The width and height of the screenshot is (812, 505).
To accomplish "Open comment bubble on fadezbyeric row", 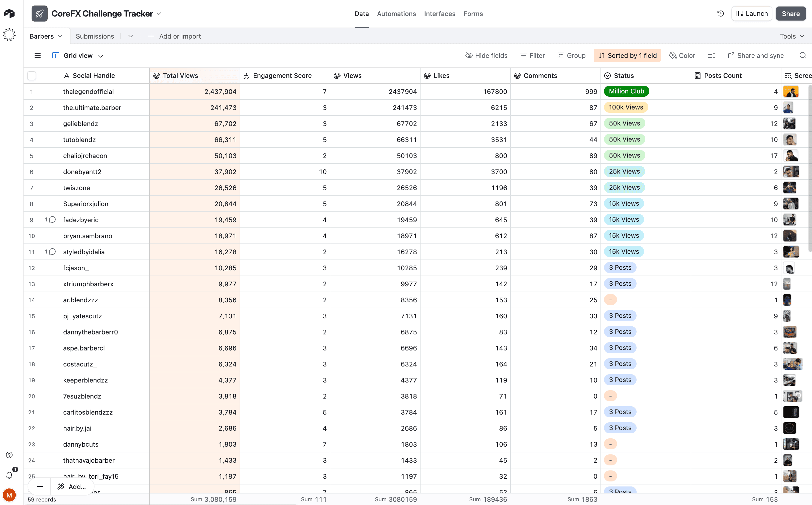I will tap(52, 220).
